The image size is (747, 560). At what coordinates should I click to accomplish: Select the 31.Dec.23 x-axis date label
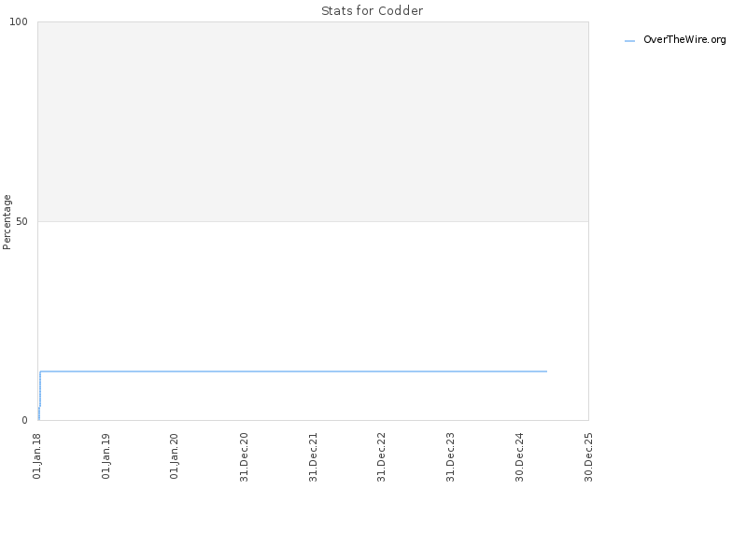click(x=450, y=457)
